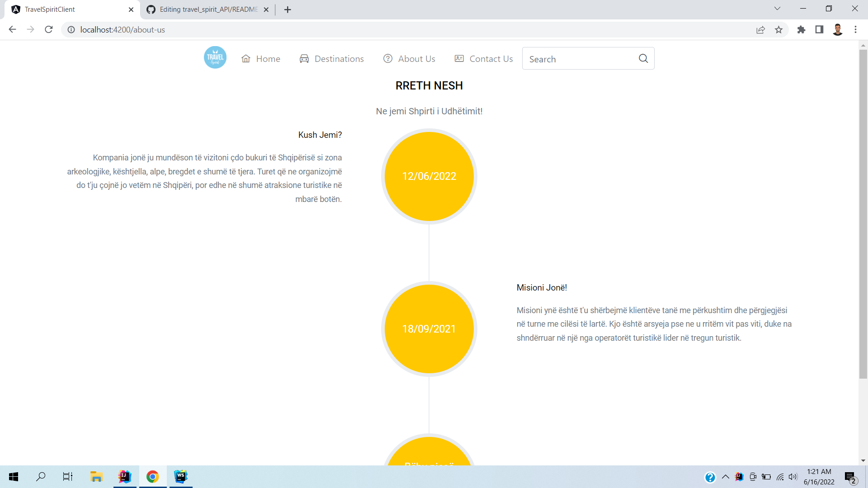
Task: Click the 12/06/2022 timeline circle
Action: tap(429, 176)
